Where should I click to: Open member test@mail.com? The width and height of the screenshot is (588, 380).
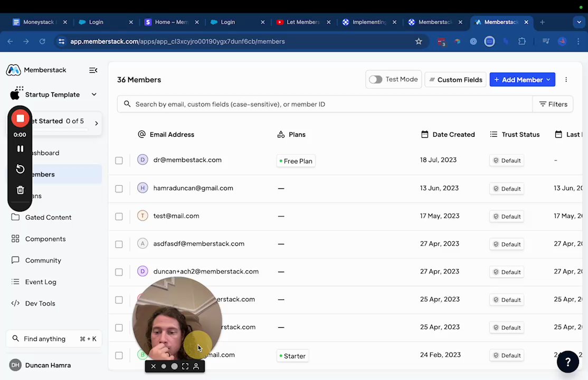tap(176, 216)
